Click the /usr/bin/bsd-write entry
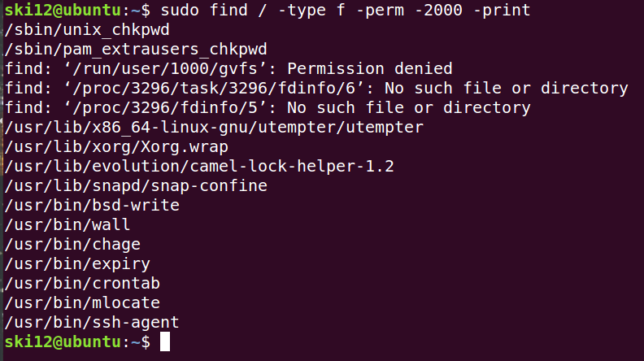Image resolution: width=644 pixels, height=361 pixels. (x=92, y=206)
